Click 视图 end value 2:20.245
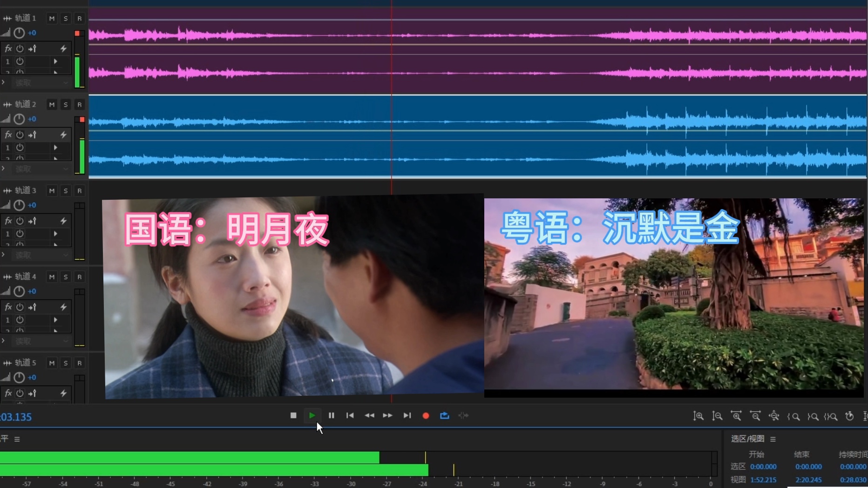 point(808,480)
